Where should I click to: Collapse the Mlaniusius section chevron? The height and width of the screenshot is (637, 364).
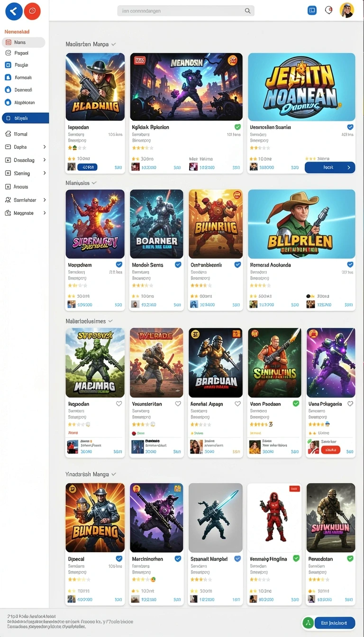94,182
